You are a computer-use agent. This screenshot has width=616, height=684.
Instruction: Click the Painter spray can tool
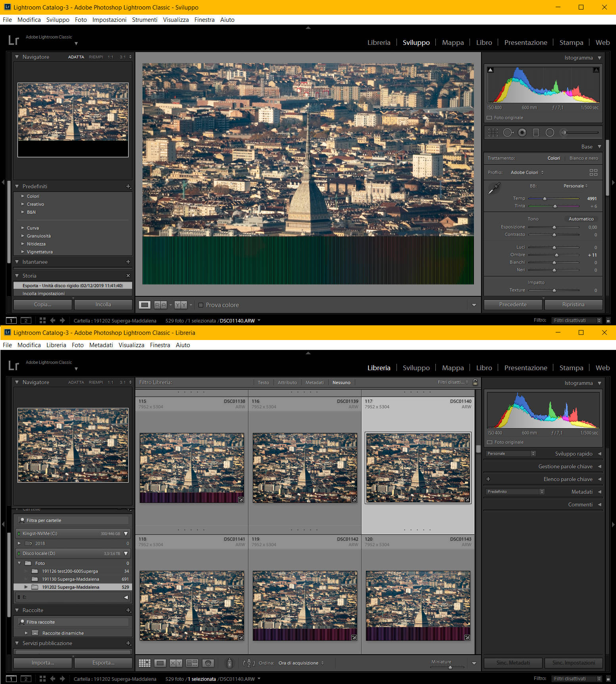[229, 663]
